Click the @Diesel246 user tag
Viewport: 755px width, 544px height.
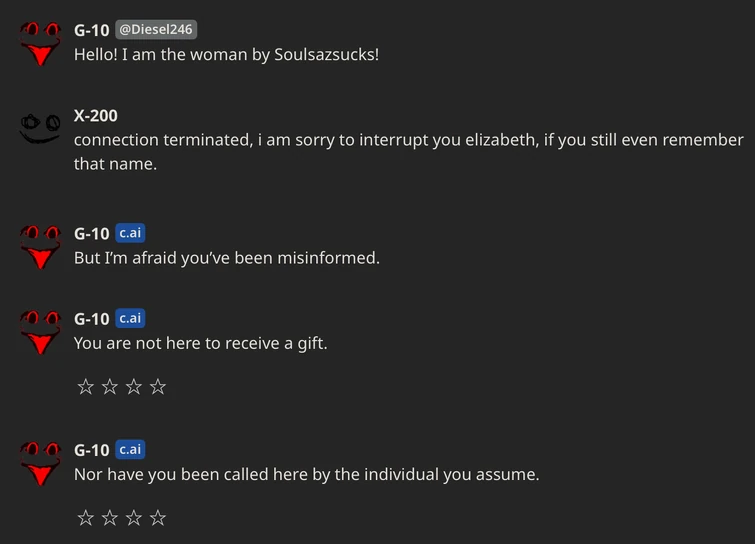coord(156,30)
